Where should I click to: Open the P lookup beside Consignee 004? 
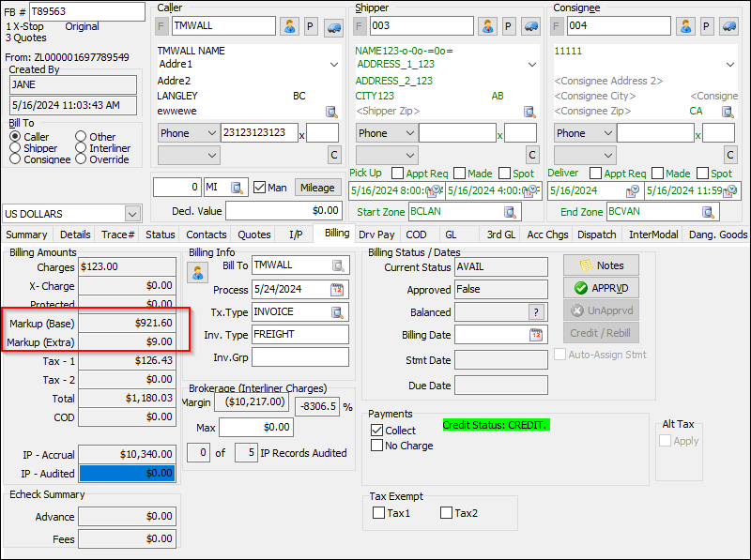pyautogui.click(x=706, y=27)
